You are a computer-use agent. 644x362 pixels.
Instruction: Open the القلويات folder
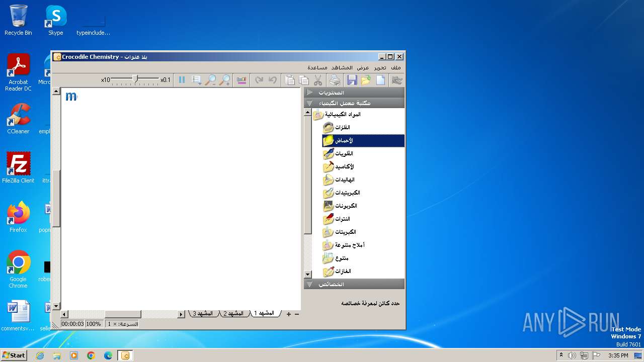tap(338, 154)
